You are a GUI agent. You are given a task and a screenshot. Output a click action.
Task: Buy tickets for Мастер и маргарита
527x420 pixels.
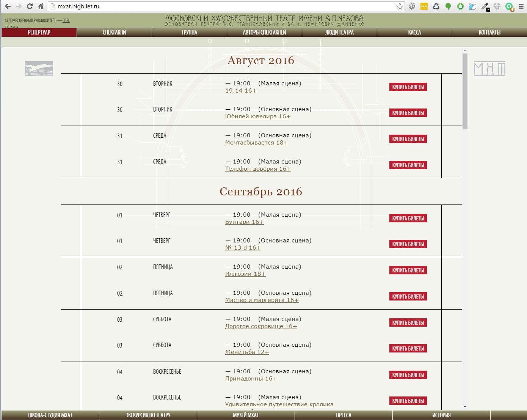point(408,297)
